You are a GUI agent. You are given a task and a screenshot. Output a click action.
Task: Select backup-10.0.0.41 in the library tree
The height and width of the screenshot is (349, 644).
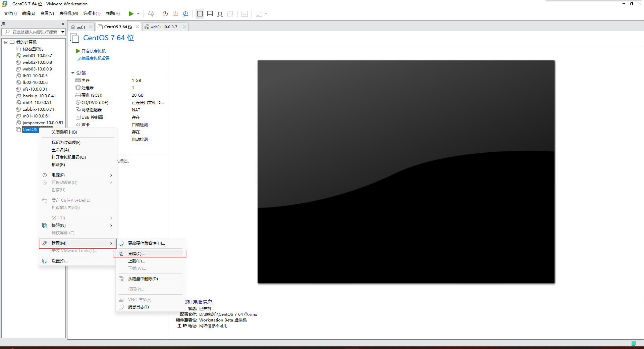(x=39, y=96)
